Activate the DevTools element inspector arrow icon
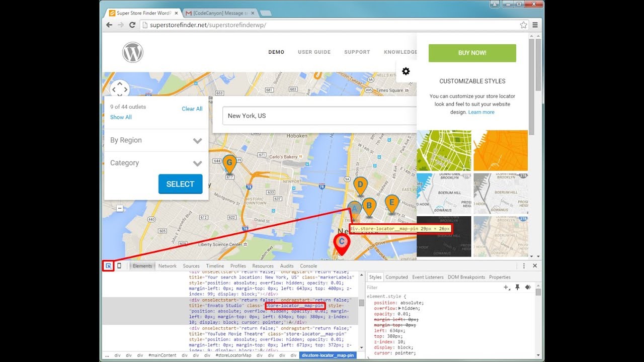Screen dimensions: 644x362 [x=108, y=266]
